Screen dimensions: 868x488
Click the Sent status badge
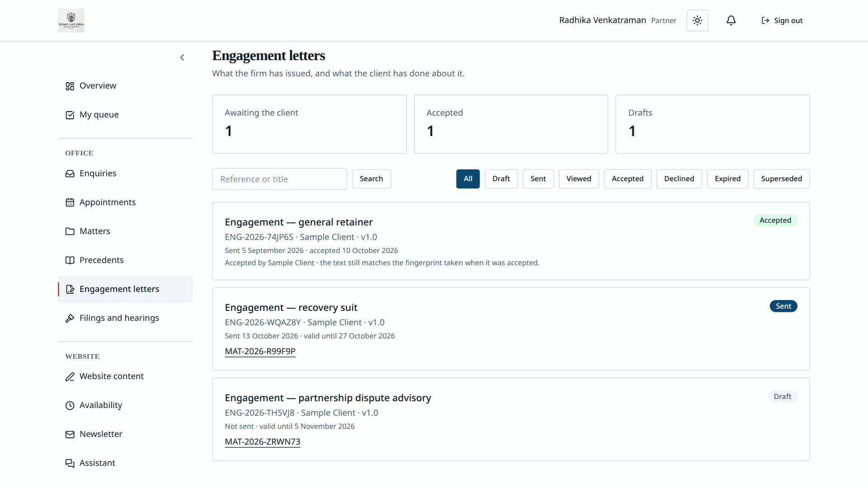tap(783, 306)
